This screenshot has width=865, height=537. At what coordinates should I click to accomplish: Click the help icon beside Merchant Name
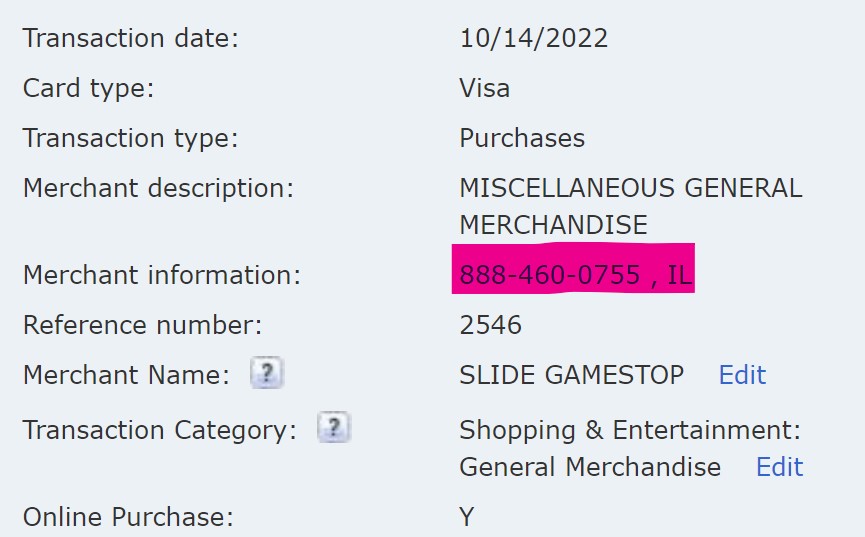click(x=266, y=374)
